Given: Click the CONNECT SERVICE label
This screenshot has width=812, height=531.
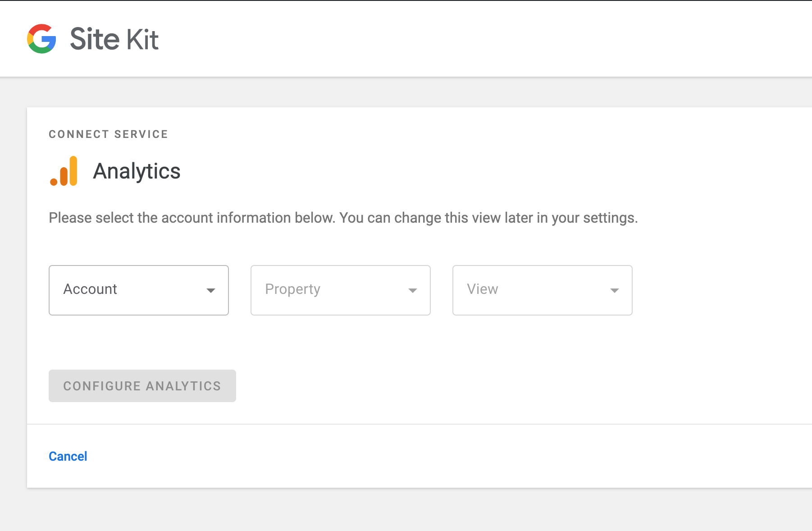Looking at the screenshot, I should coord(108,134).
